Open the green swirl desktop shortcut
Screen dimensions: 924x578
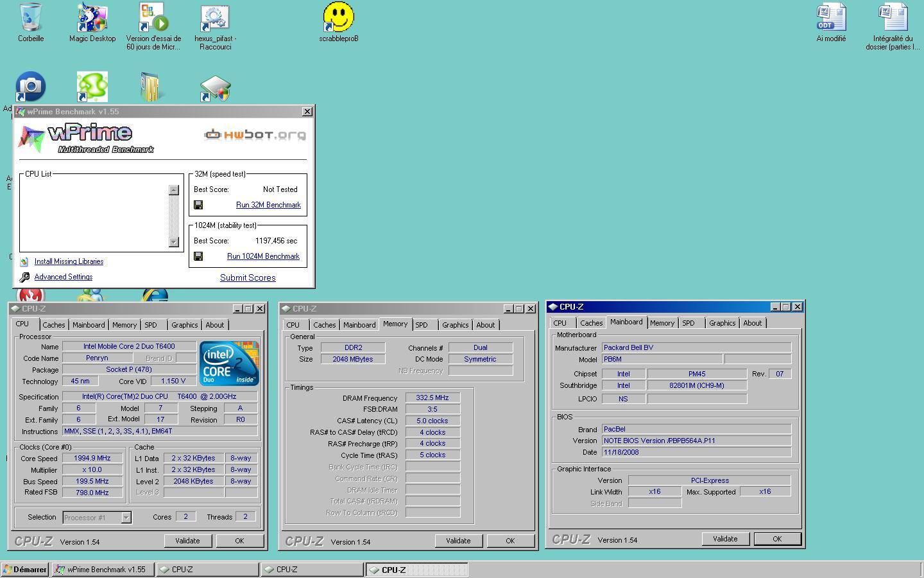pos(92,87)
